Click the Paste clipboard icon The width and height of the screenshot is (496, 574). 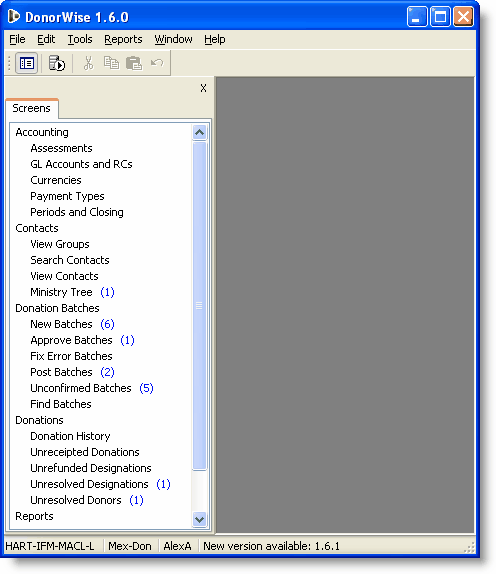tap(134, 63)
